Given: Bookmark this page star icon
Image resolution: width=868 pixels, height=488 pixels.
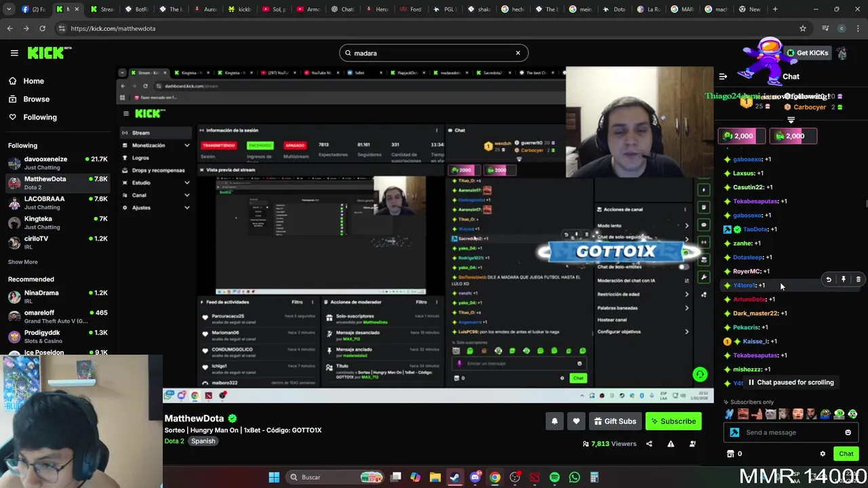Looking at the screenshot, I should click(803, 28).
